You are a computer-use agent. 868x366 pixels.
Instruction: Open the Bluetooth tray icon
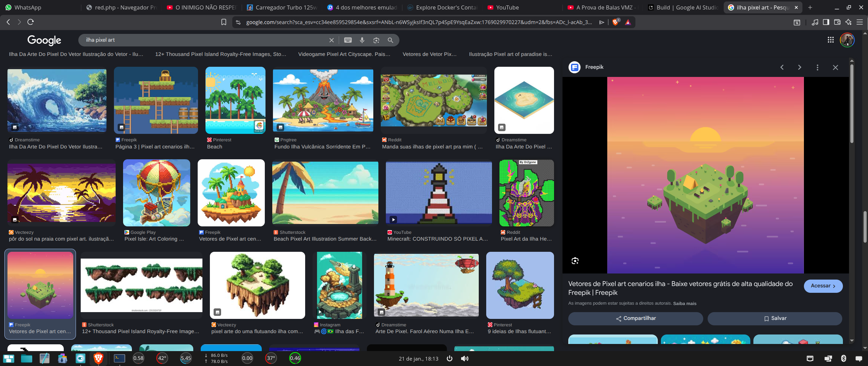[x=844, y=359]
